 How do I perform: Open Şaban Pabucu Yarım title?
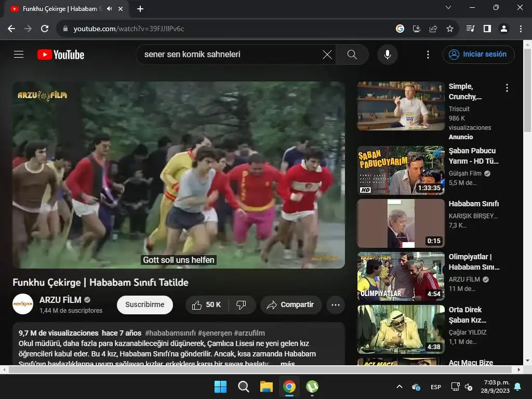474,156
